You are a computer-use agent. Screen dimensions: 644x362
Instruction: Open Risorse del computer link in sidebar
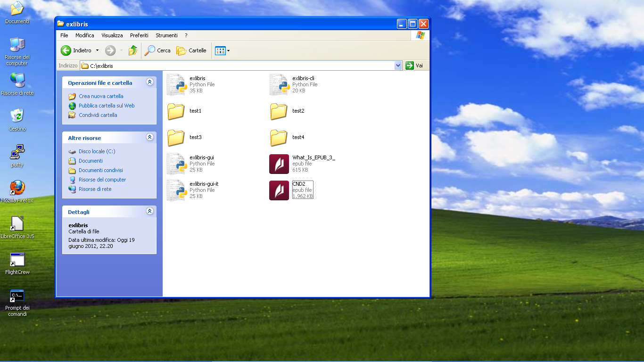pyautogui.click(x=102, y=180)
